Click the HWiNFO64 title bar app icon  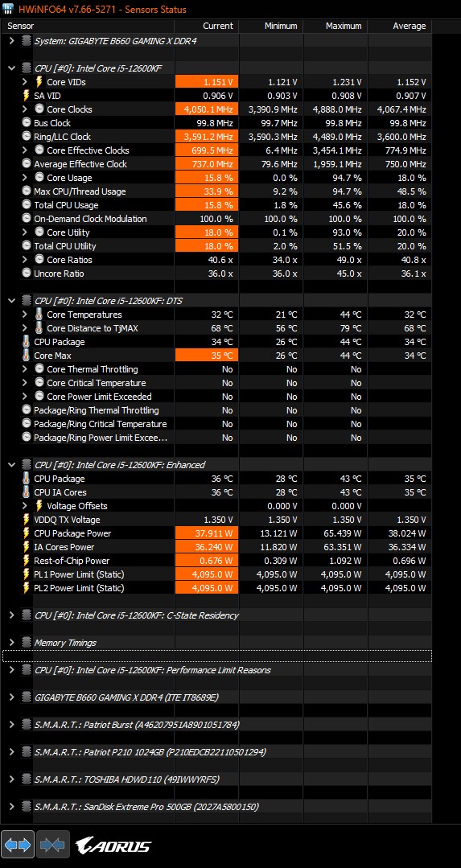pyautogui.click(x=8, y=10)
